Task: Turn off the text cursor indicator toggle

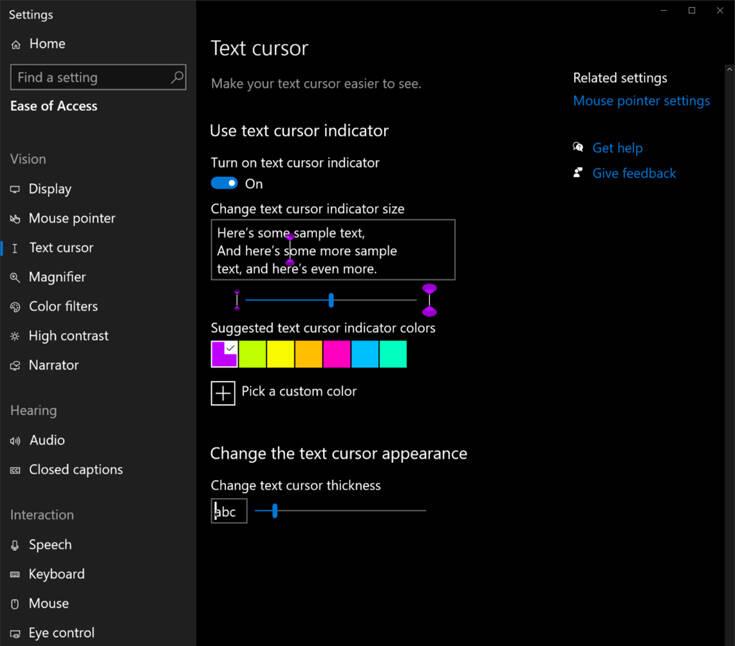Action: (x=225, y=183)
